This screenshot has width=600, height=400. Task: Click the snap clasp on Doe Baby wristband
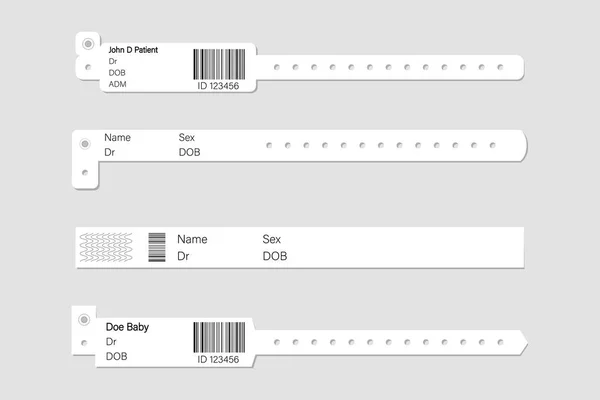pos(84,320)
